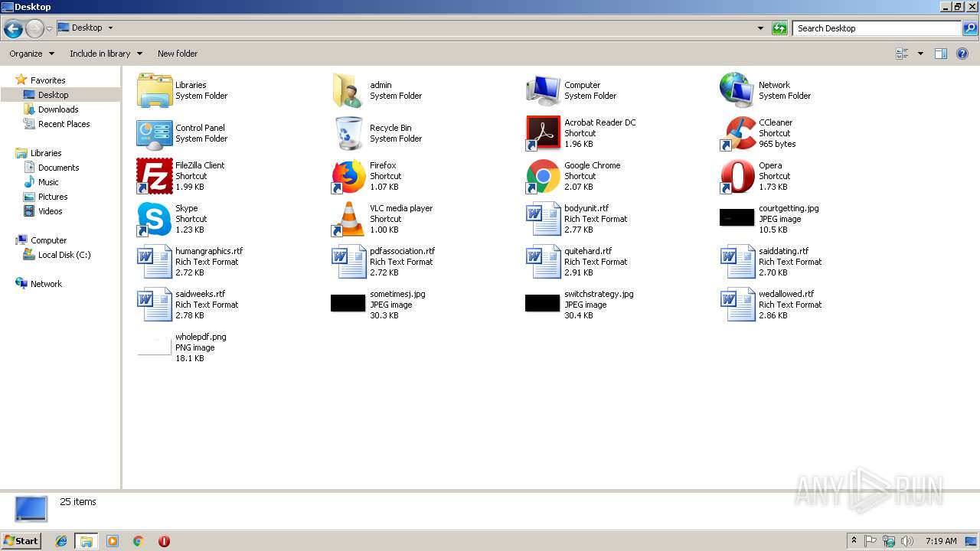The image size is (980, 551).
Task: Click the Back navigation arrow
Action: coord(13,29)
